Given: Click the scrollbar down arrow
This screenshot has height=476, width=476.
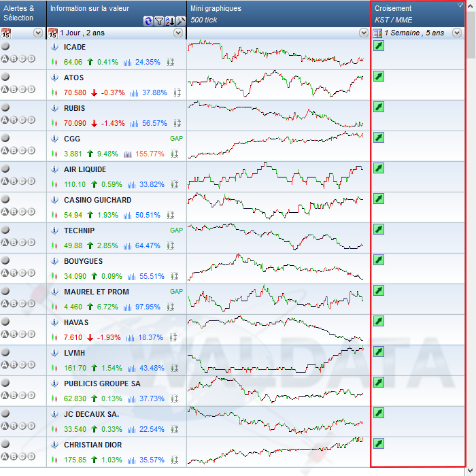Looking at the screenshot, I should pyautogui.click(x=471, y=471).
